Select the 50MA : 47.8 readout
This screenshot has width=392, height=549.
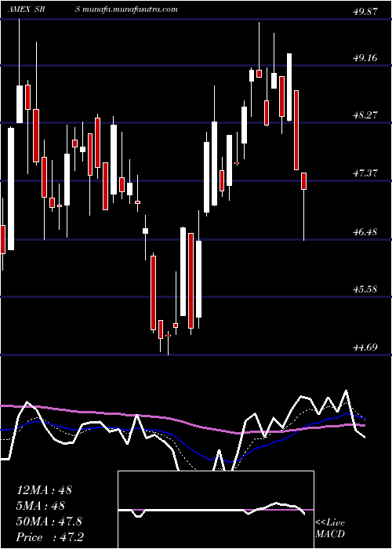coord(49,522)
